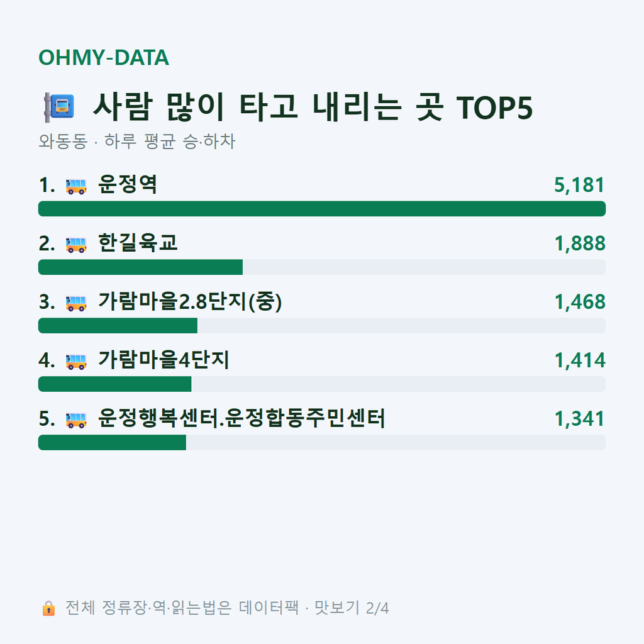Viewport: 644px width, 644px height.
Task: Click the green progress bar under 운정역
Action: pyautogui.click(x=322, y=209)
